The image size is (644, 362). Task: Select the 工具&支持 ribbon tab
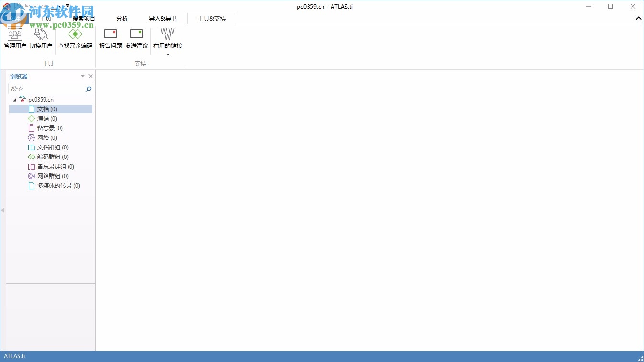pos(212,19)
